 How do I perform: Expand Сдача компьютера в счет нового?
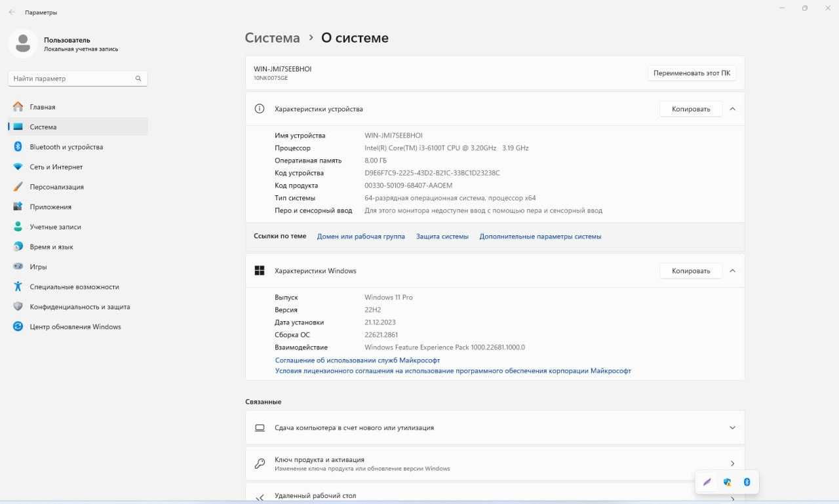[x=732, y=428]
